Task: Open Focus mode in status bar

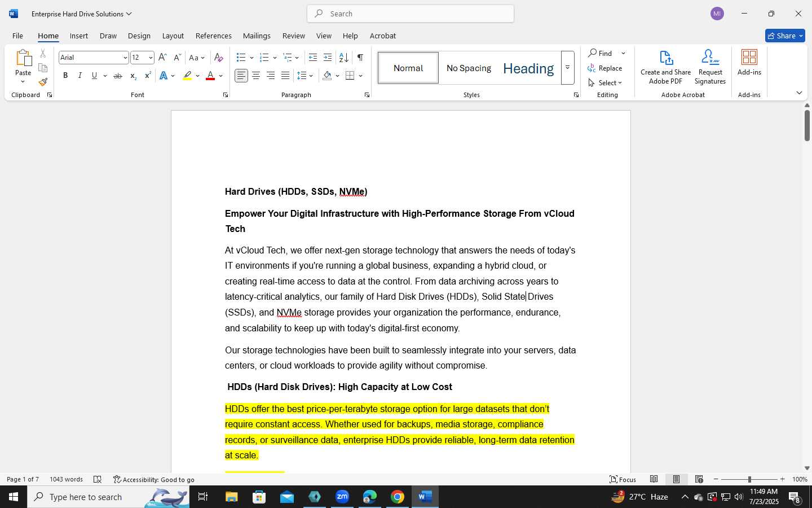Action: 623,479
